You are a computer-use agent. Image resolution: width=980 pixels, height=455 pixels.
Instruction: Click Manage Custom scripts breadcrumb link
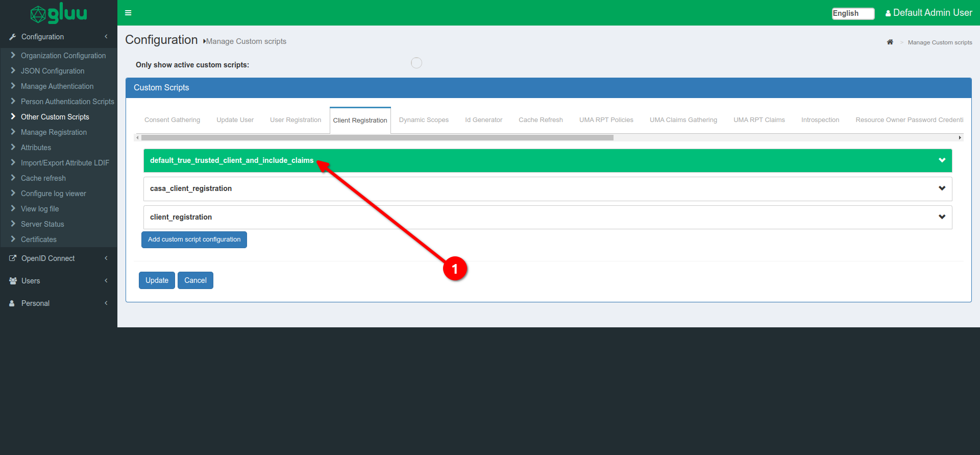940,42
